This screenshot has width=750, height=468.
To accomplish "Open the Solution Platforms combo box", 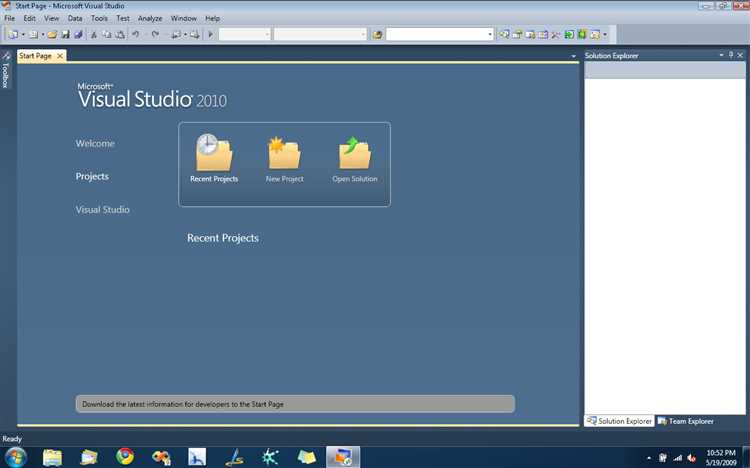I will [x=320, y=34].
